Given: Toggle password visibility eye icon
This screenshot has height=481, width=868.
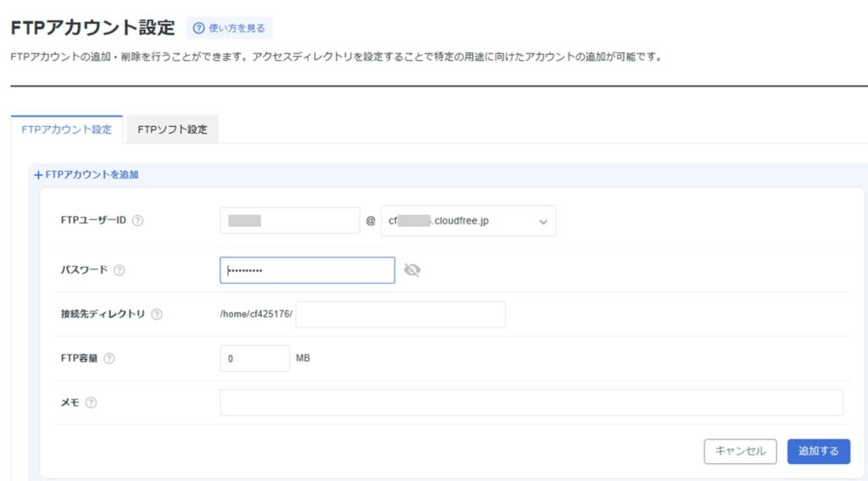Looking at the screenshot, I should click(412, 270).
